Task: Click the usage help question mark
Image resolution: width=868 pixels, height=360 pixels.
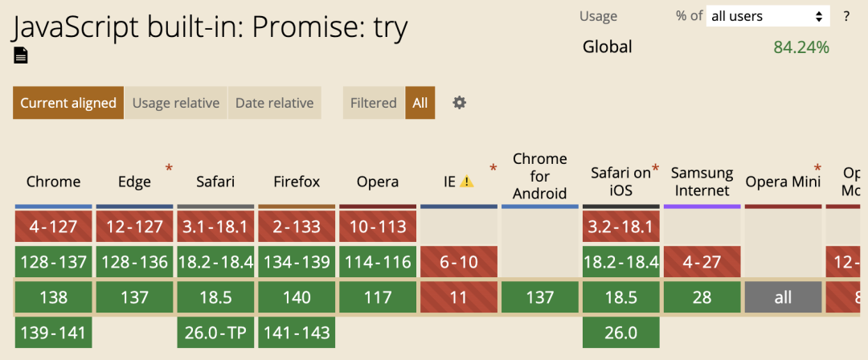Action: (x=845, y=16)
